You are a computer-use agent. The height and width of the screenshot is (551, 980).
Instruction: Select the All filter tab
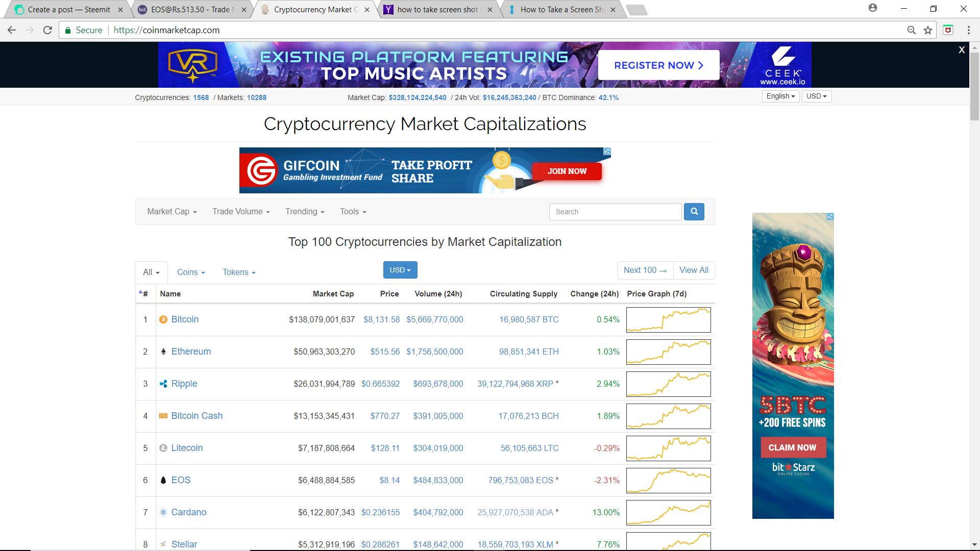coord(151,272)
